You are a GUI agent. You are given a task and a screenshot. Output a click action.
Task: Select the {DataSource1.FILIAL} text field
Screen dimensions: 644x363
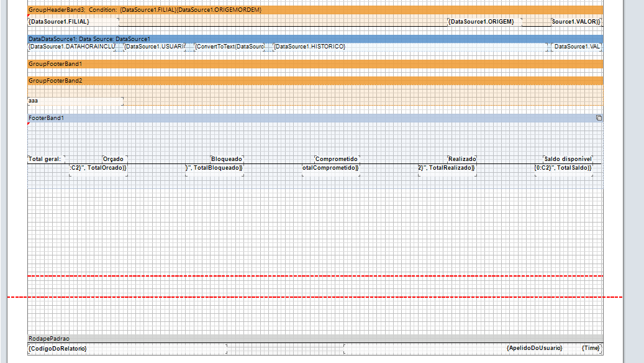coord(73,22)
